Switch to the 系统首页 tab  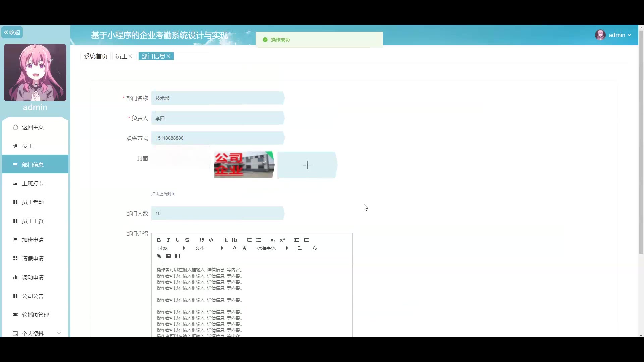coord(96,56)
